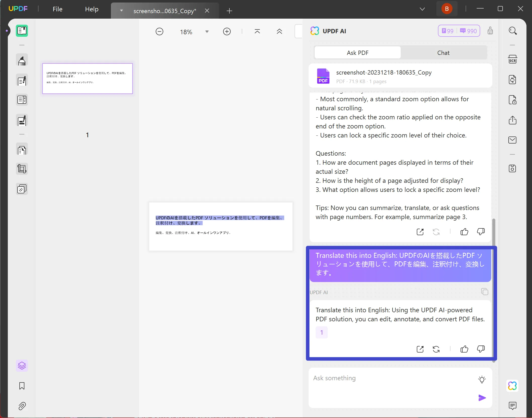
Task: Open the layers panel icon
Action: tap(22, 366)
